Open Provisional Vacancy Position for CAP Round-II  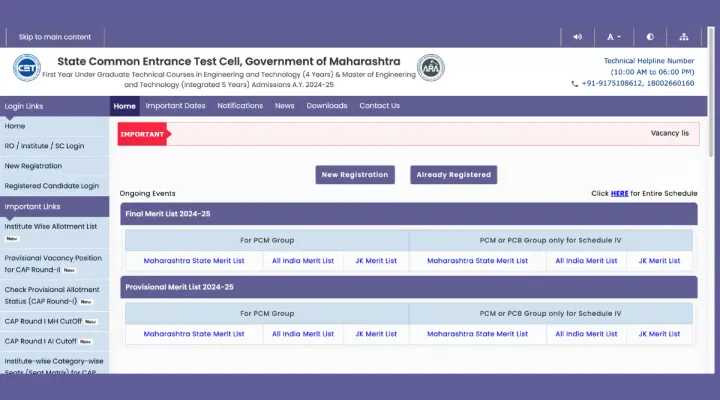tap(53, 264)
